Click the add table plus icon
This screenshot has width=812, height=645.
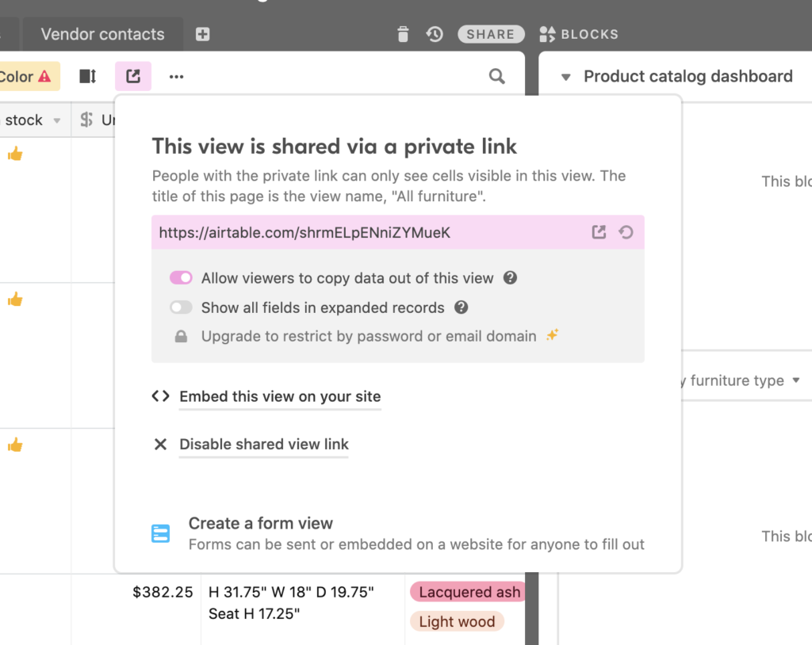click(x=202, y=34)
